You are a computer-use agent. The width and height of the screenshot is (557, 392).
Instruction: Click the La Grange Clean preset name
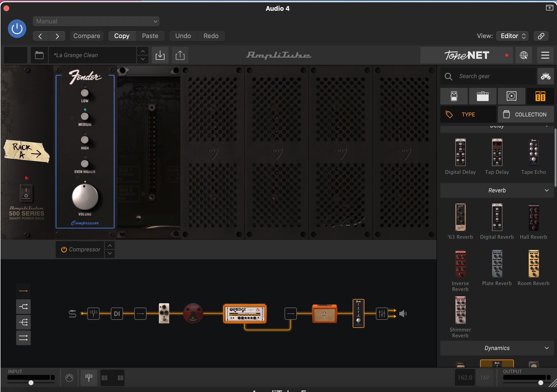coord(92,55)
